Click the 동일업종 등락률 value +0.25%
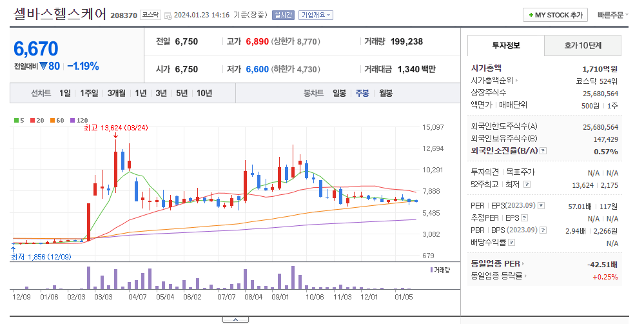 click(x=605, y=277)
